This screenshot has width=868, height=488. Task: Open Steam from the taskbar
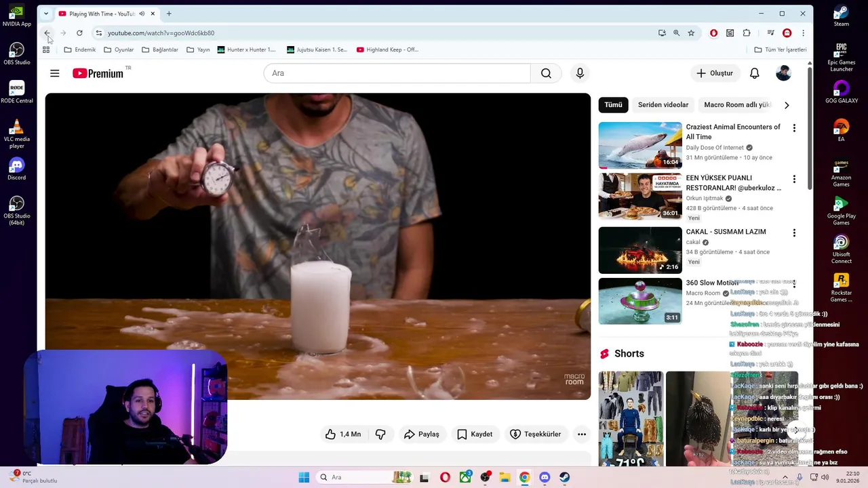click(x=564, y=477)
